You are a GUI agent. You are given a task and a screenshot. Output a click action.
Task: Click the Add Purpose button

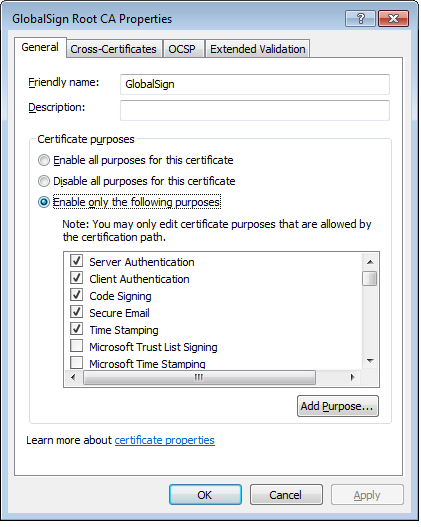click(337, 406)
